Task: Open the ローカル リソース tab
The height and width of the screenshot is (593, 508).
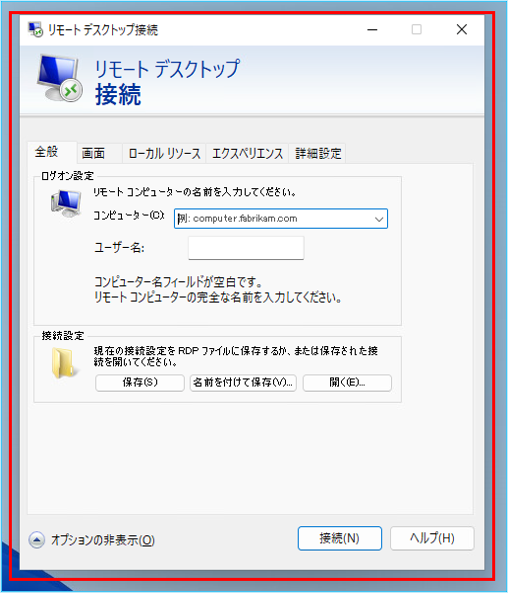Action: click(164, 154)
